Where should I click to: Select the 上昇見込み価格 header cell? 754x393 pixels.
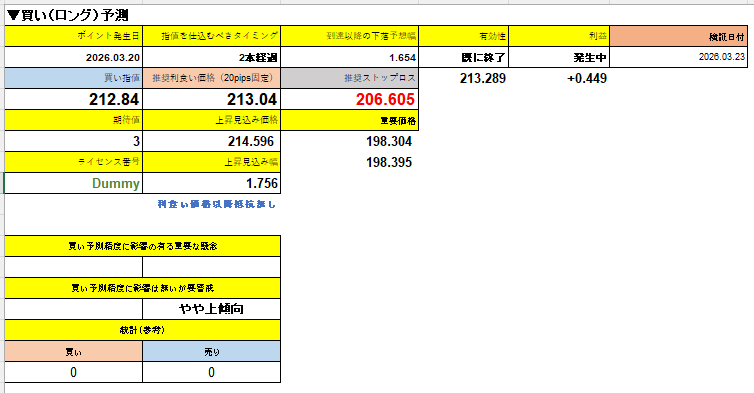212,120
